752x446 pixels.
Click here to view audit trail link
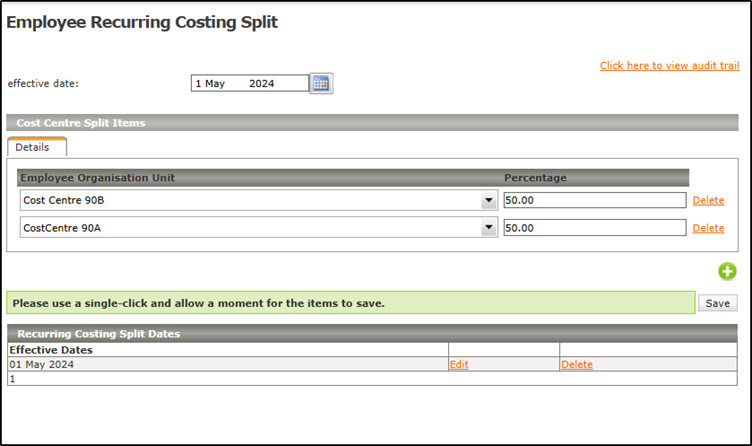tap(670, 66)
